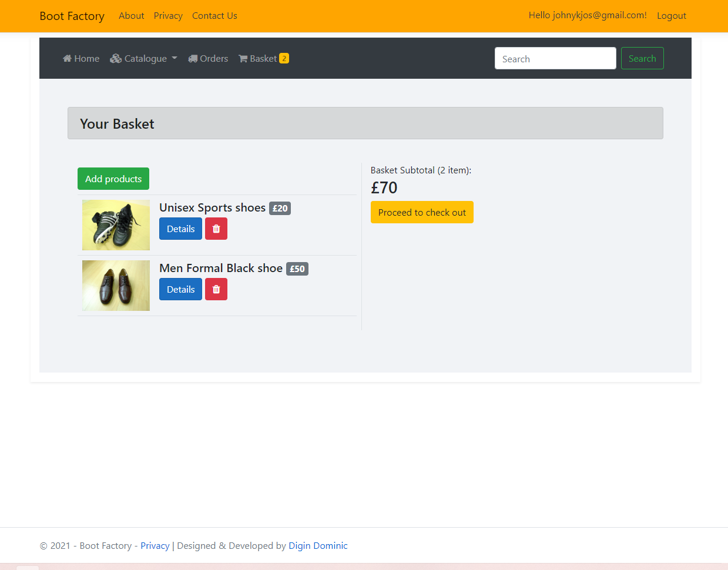The width and height of the screenshot is (728, 570).
Task: Click the Men Formal Black shoe thumbnail
Action: (x=116, y=286)
